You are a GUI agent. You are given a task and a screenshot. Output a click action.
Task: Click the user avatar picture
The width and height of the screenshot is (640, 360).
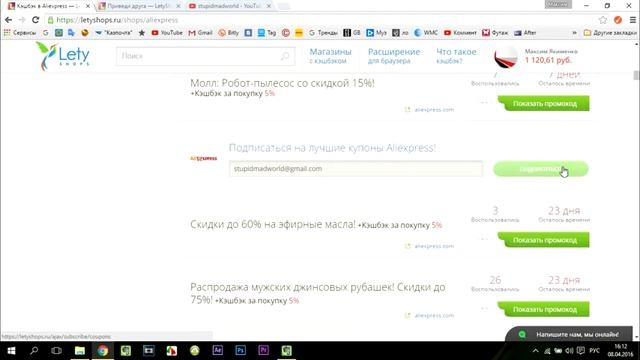pos(506,56)
